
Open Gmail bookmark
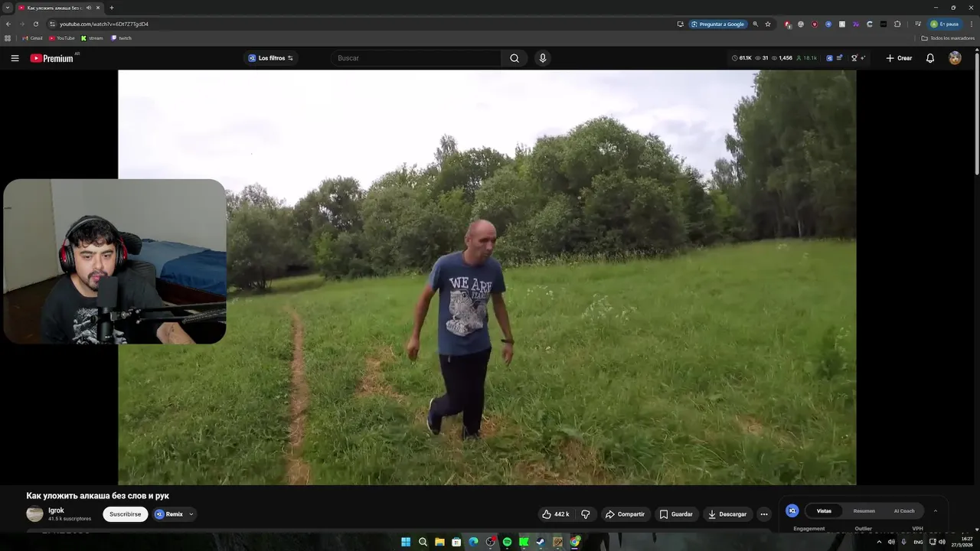click(x=32, y=38)
